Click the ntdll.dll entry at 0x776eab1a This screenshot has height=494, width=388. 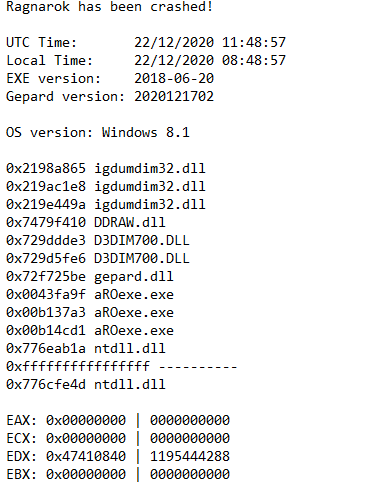click(x=86, y=348)
